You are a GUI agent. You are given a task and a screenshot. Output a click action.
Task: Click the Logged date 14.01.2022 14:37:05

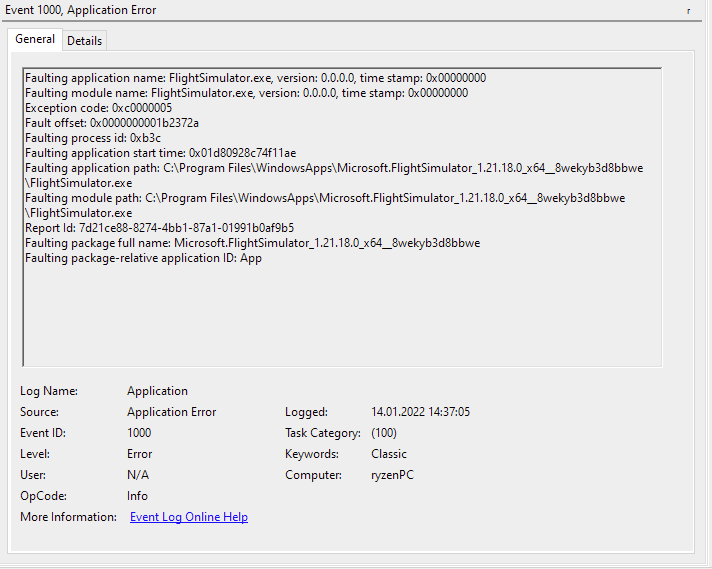pyautogui.click(x=420, y=412)
